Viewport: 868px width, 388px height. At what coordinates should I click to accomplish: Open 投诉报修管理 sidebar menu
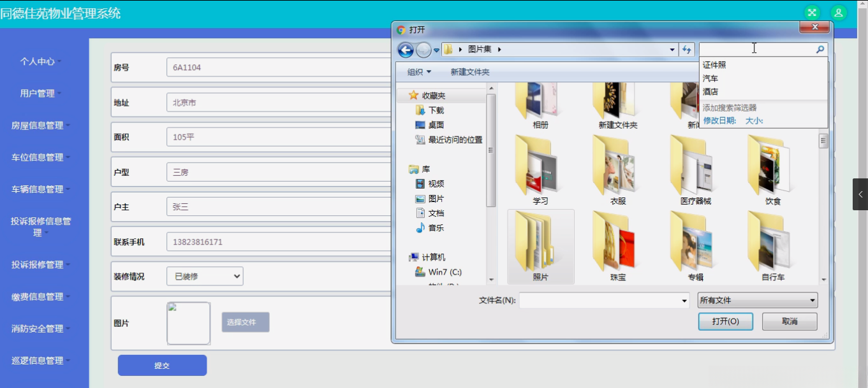[41, 264]
